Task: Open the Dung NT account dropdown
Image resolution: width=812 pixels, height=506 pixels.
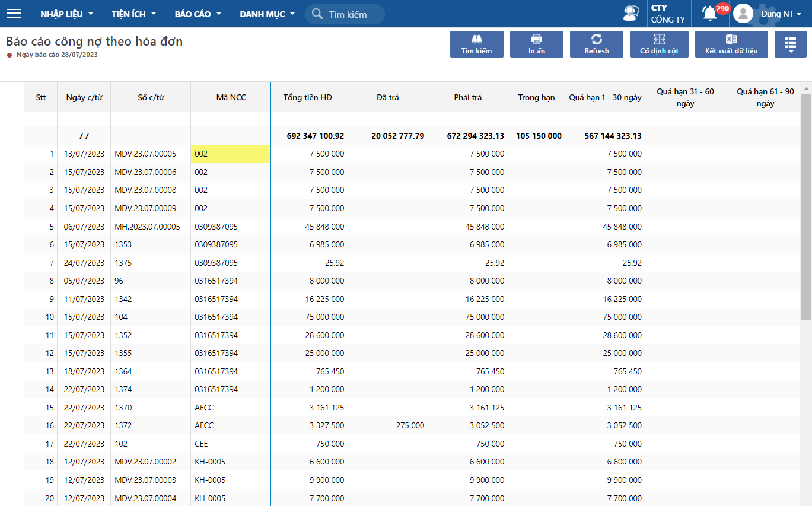Action: coord(781,14)
